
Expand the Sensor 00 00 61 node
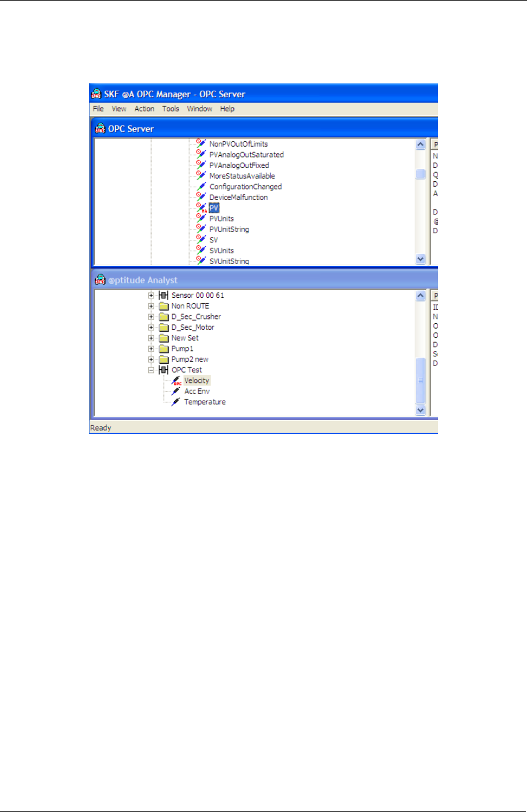[151, 295]
